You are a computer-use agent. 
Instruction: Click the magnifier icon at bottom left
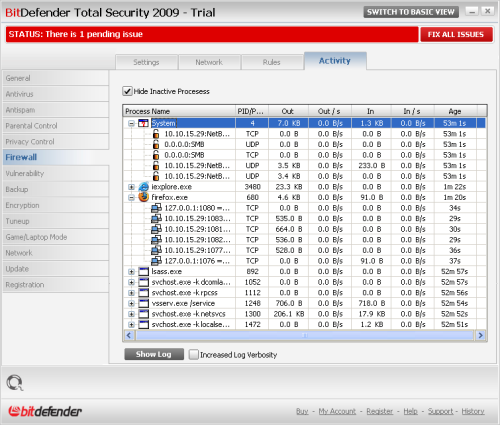click(15, 383)
